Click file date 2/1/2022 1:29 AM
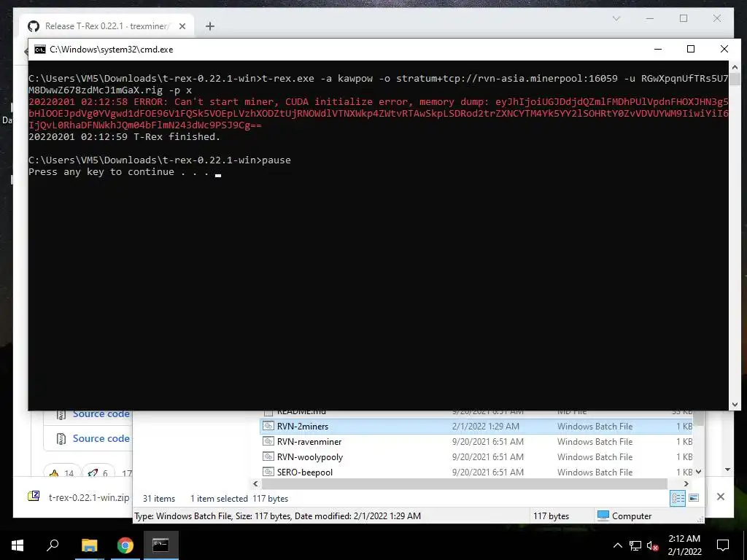The image size is (747, 560). [485, 426]
